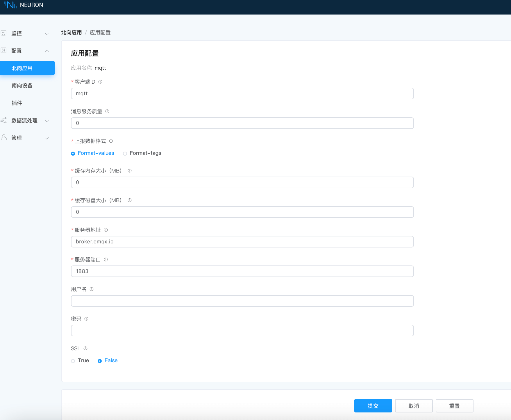Select the 配置 configuration icon
511x420 pixels.
[x=4, y=51]
